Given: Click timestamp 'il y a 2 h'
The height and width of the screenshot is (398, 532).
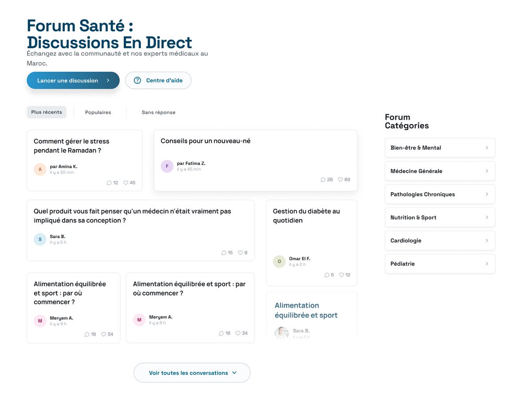Looking at the screenshot, I should click(297, 265).
